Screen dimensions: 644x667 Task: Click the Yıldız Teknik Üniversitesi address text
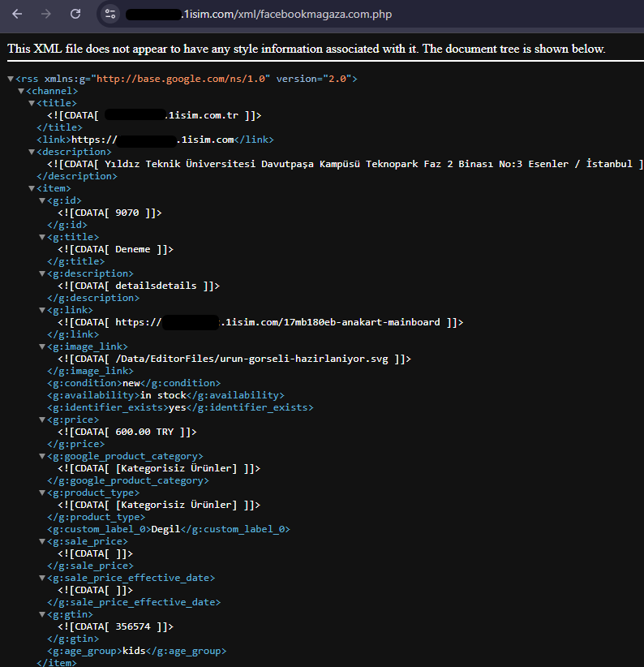click(368, 164)
